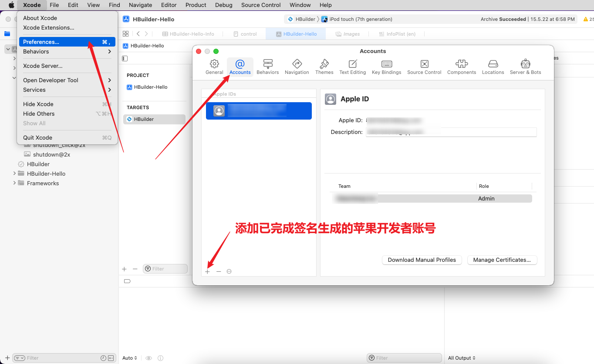
Task: Open the All Output dropdown
Action: pyautogui.click(x=462, y=358)
